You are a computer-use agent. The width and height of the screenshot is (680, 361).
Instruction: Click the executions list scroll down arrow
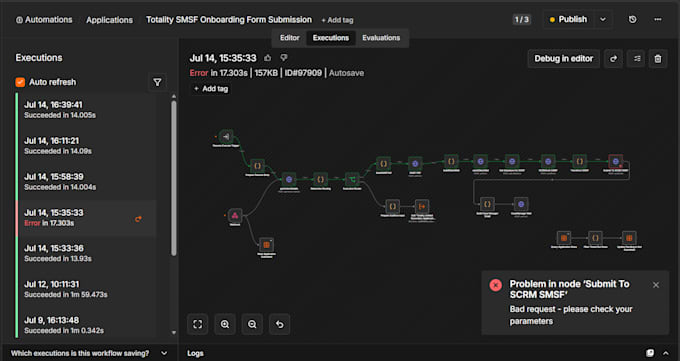(174, 333)
